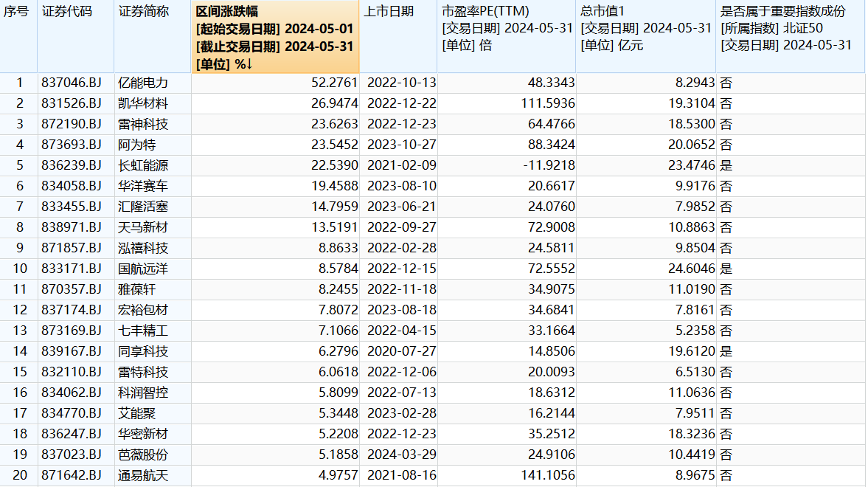Viewport: 868px width, 487px height.
Task: Click the 是 cell in 同享科技 row
Action: [726, 351]
